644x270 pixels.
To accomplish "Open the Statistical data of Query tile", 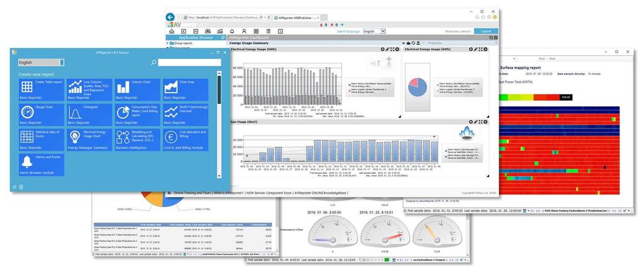I will (42, 140).
